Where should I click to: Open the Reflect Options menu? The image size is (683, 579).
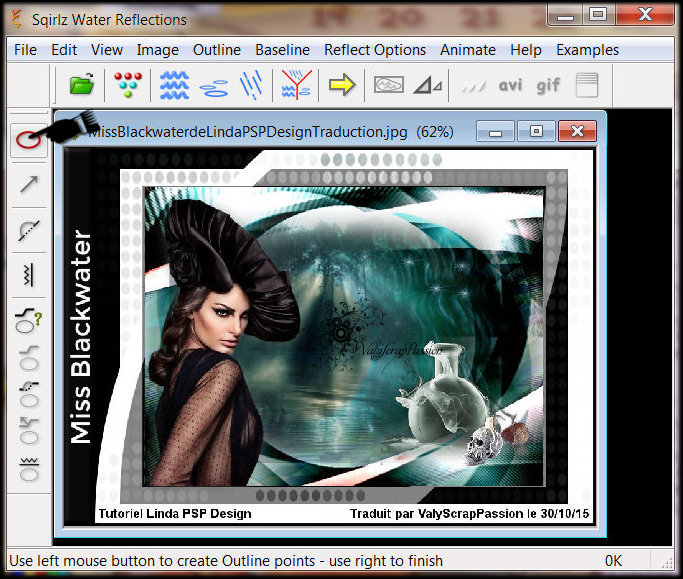[375, 50]
